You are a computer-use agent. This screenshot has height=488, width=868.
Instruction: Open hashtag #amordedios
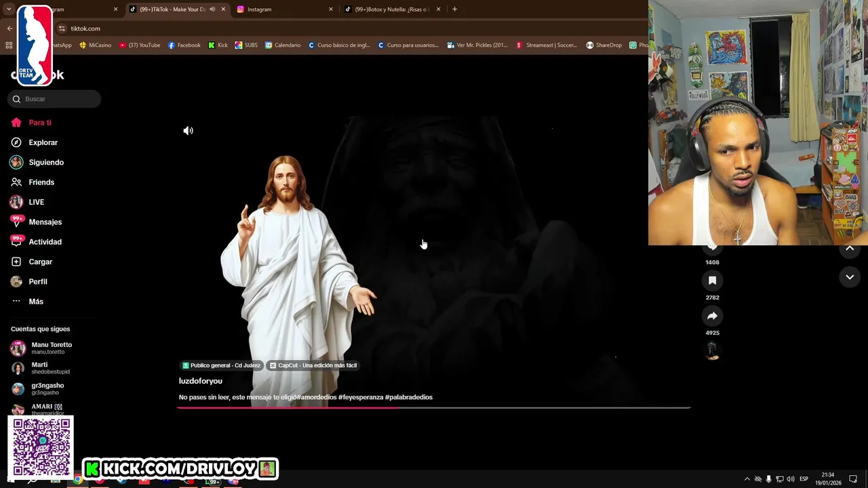316,397
